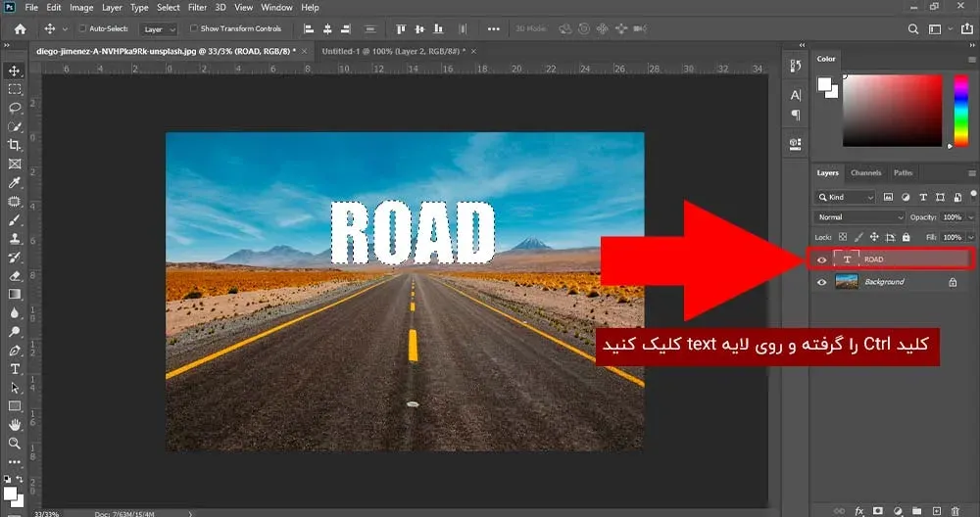Image resolution: width=980 pixels, height=517 pixels.
Task: Select the Lasso tool
Action: (15, 108)
